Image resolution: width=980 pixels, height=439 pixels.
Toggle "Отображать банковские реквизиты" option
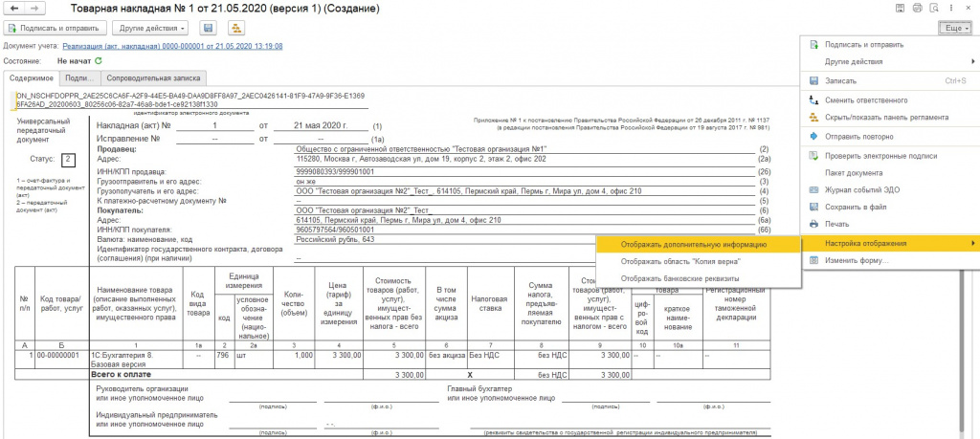point(698,278)
